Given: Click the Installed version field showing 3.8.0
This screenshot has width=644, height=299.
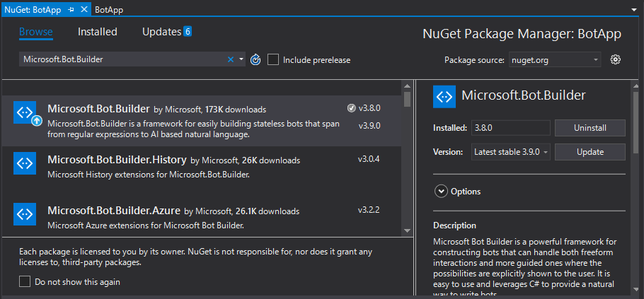Looking at the screenshot, I should (x=510, y=127).
